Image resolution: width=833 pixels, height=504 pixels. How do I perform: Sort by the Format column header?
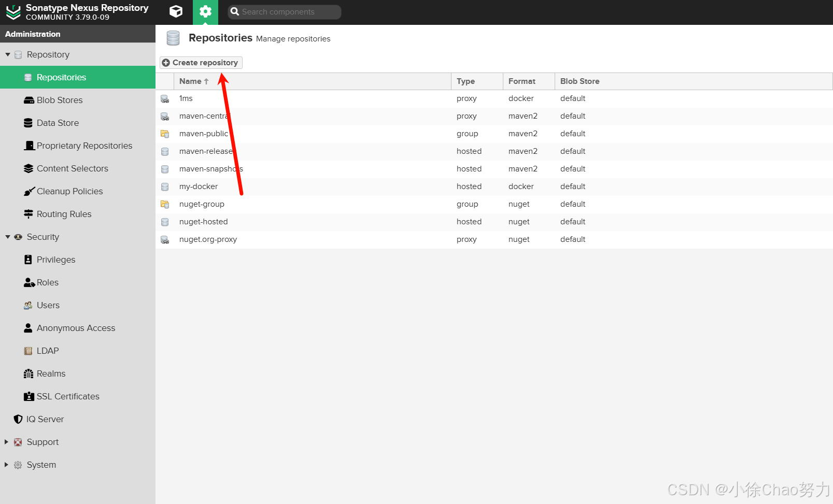(x=529, y=81)
